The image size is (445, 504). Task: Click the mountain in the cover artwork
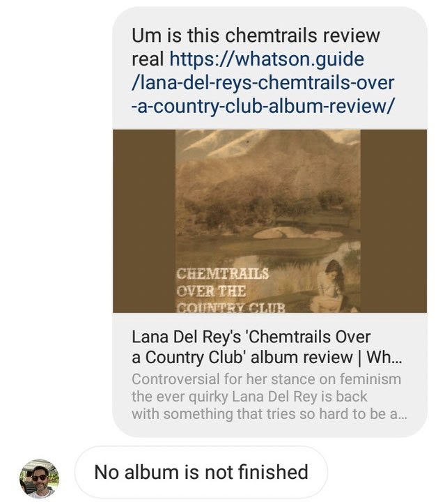pos(270,154)
